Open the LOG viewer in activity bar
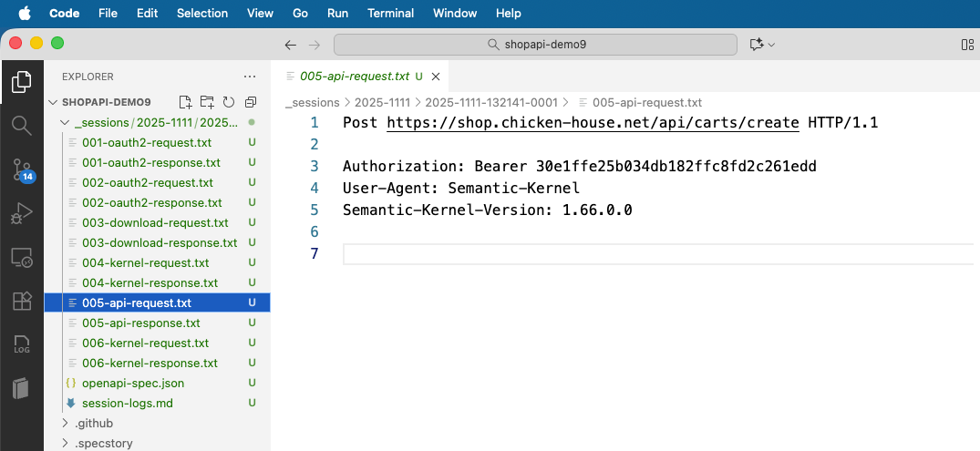 click(21, 345)
